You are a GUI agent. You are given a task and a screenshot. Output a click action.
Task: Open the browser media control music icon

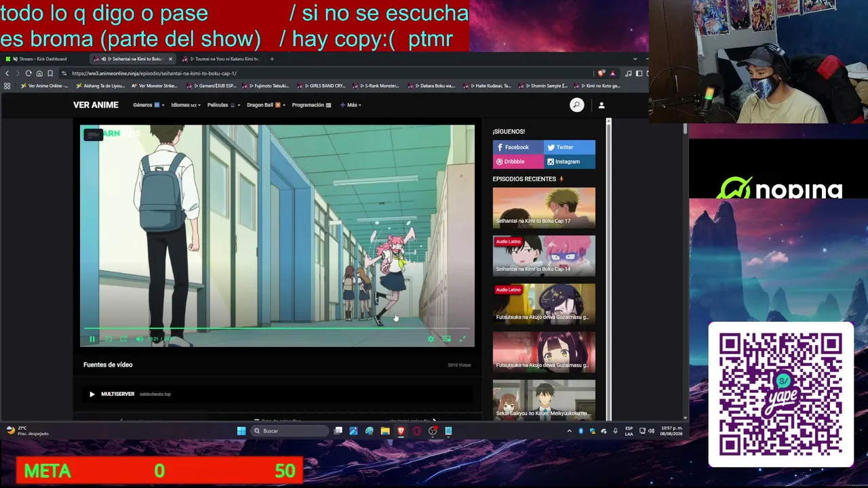tap(629, 73)
